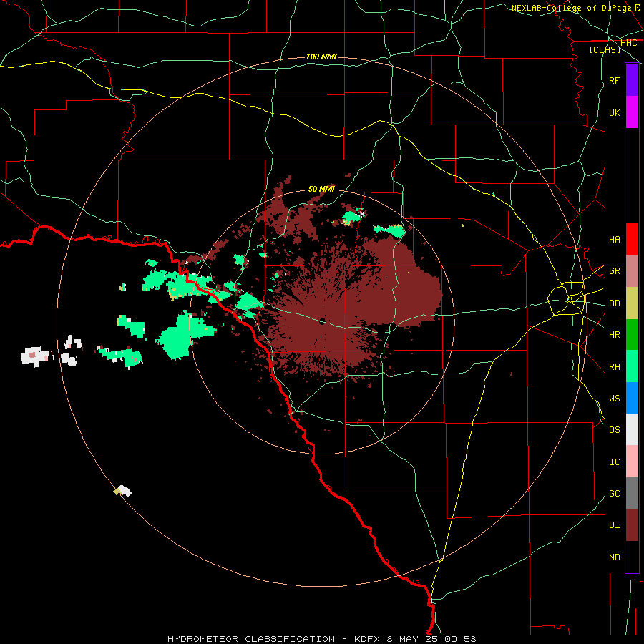Click the HA legend label

tap(614, 239)
